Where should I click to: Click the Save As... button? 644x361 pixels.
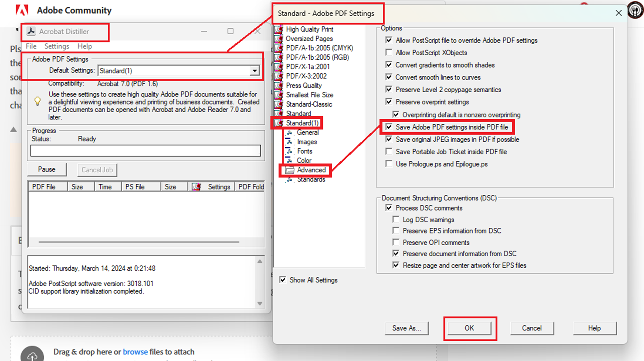[406, 328]
